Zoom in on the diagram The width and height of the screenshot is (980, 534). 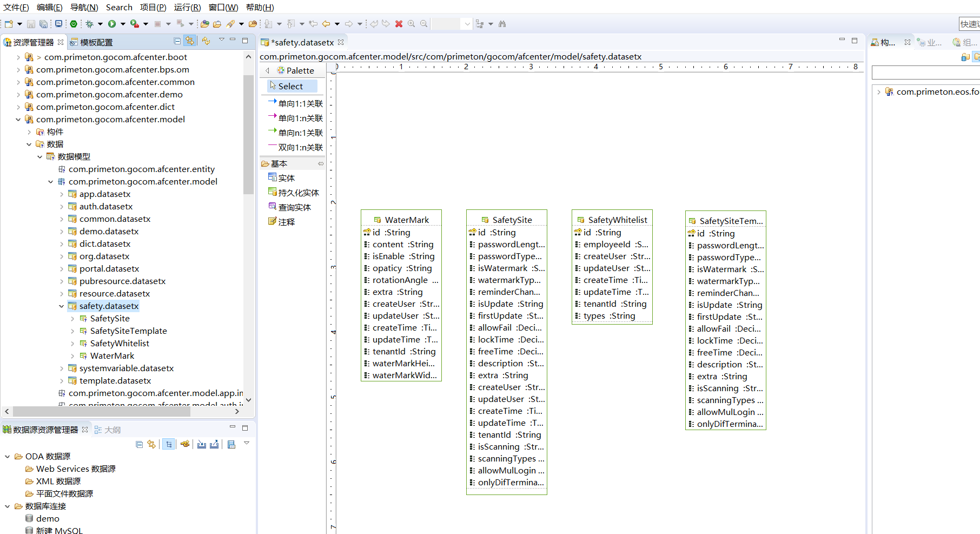pyautogui.click(x=412, y=24)
